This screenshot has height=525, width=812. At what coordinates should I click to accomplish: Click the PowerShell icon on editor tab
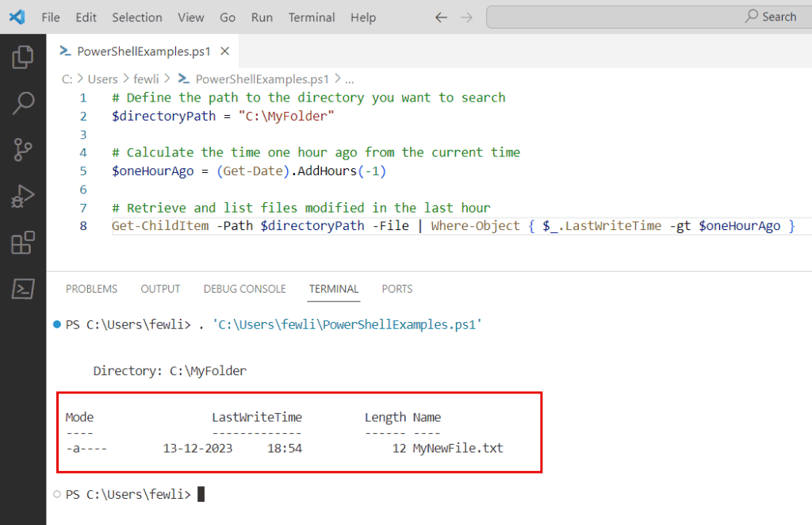point(65,51)
